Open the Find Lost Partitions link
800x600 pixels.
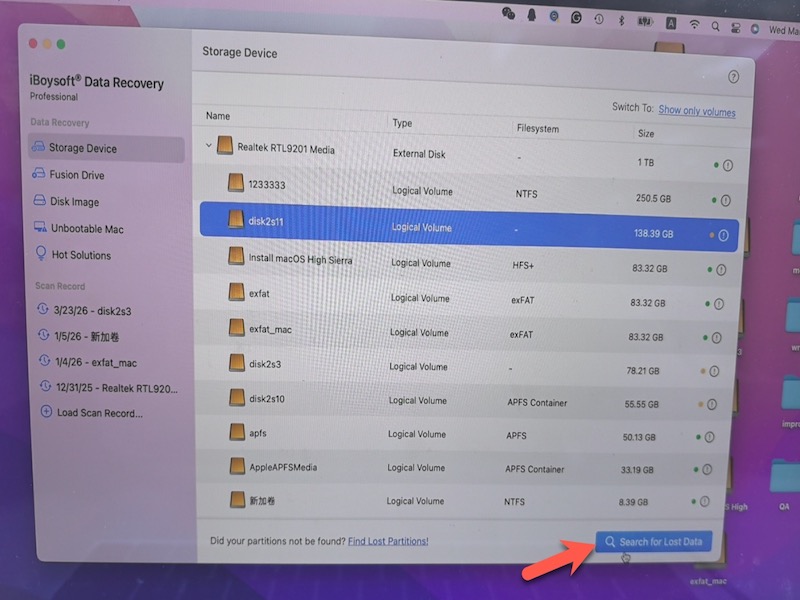tap(386, 540)
